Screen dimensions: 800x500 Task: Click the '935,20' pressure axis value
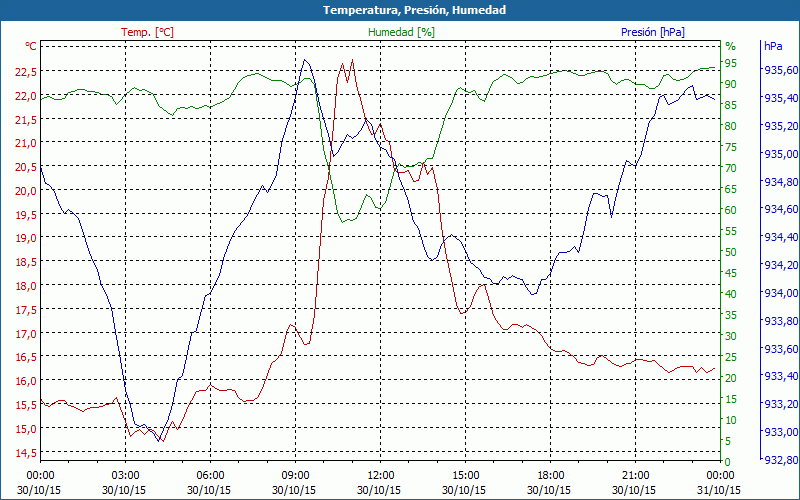(x=779, y=126)
